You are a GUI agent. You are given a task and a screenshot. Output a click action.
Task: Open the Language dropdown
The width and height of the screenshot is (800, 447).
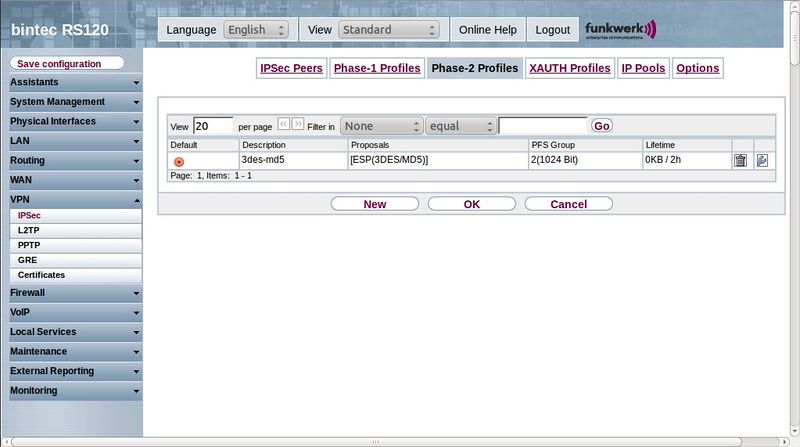(256, 30)
